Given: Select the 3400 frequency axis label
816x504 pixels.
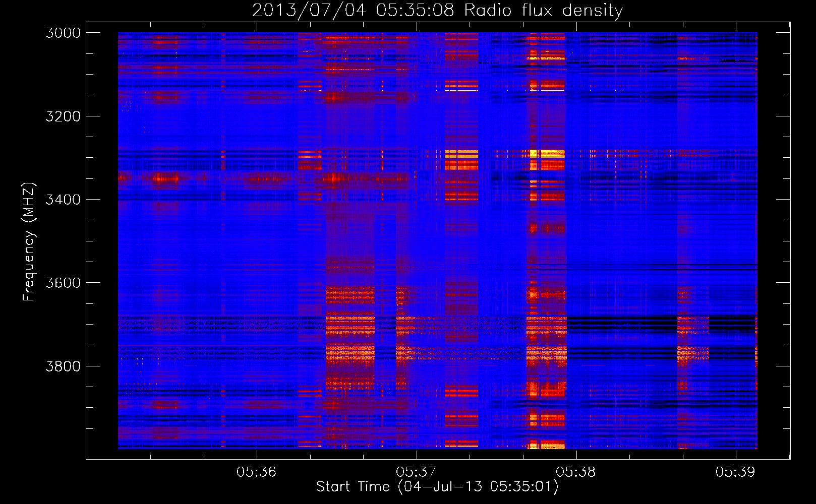Looking at the screenshot, I should point(63,200).
